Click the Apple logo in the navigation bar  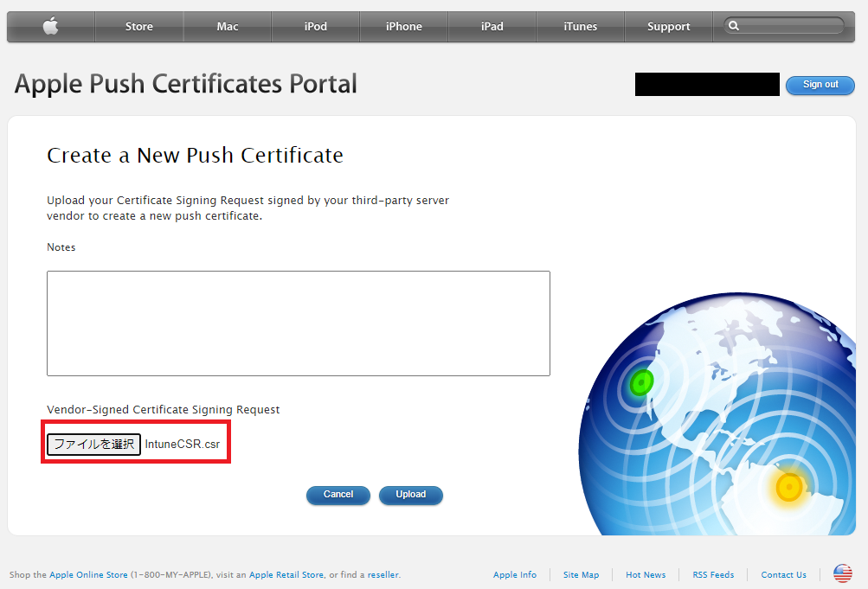[x=51, y=26]
